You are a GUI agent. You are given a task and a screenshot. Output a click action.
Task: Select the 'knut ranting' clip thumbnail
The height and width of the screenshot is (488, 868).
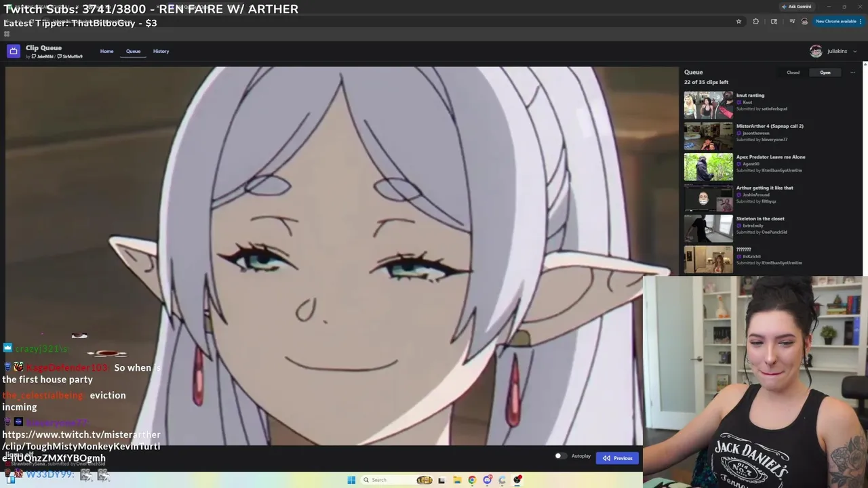tap(708, 105)
